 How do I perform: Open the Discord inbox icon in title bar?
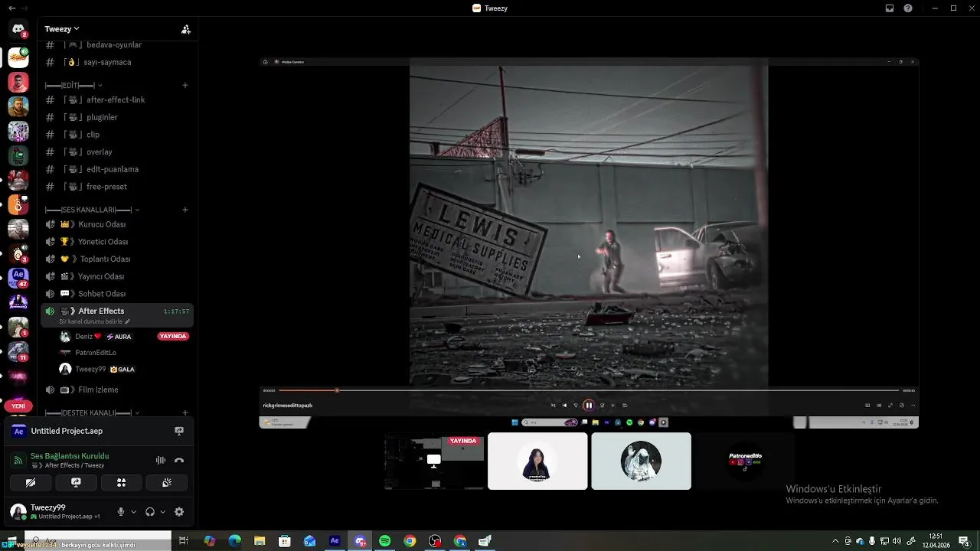click(x=890, y=8)
